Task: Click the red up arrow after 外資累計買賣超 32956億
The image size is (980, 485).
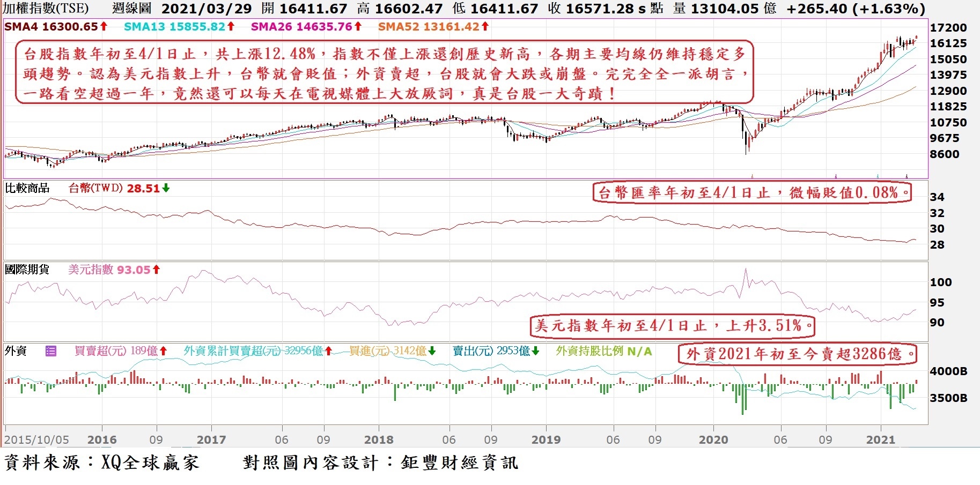Action: [328, 351]
